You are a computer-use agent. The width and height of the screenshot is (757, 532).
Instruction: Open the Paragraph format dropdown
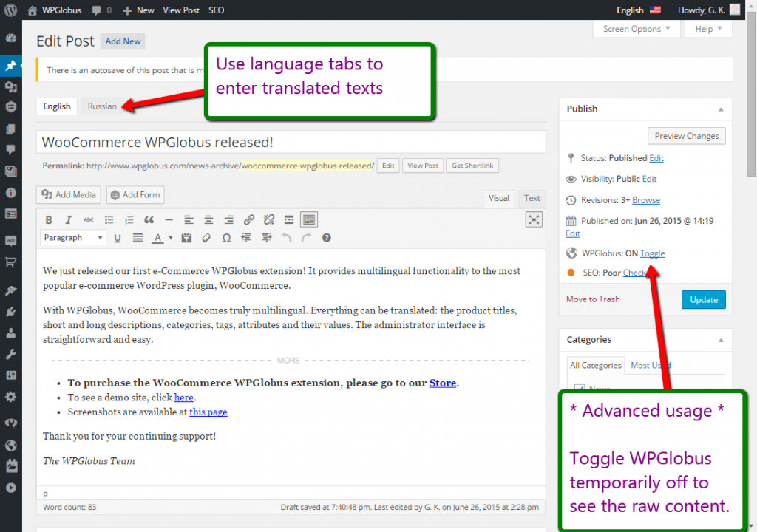(x=72, y=238)
